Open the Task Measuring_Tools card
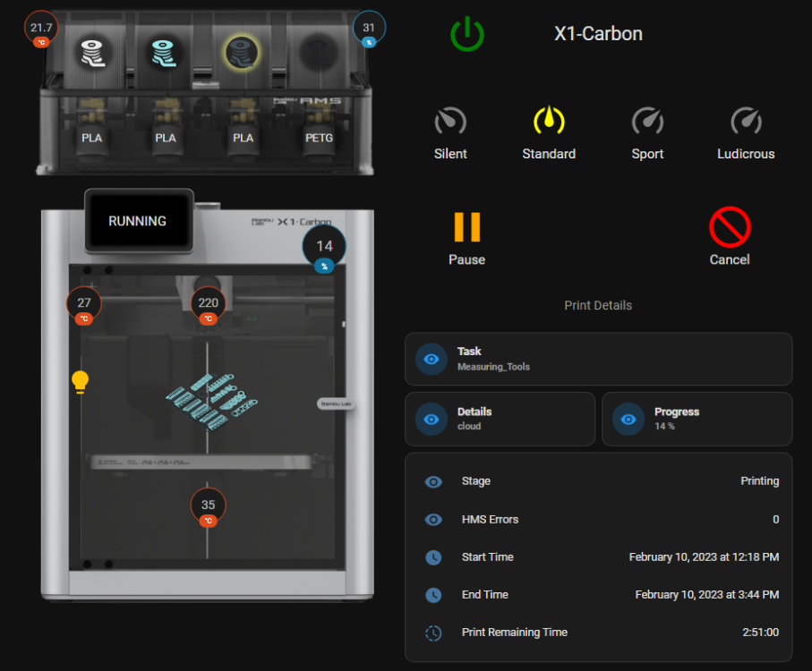This screenshot has height=671, width=812. pyautogui.click(x=598, y=359)
